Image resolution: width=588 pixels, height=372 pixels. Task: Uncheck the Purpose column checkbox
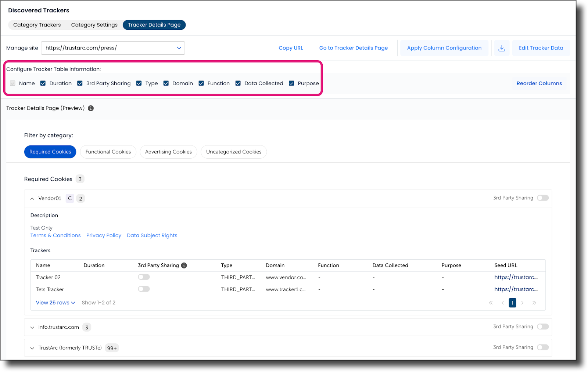pos(291,83)
